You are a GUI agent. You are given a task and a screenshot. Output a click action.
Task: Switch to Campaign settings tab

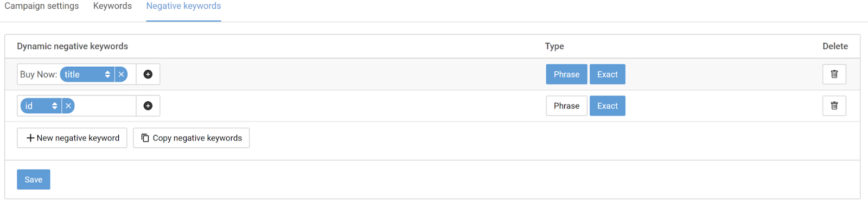tap(42, 6)
